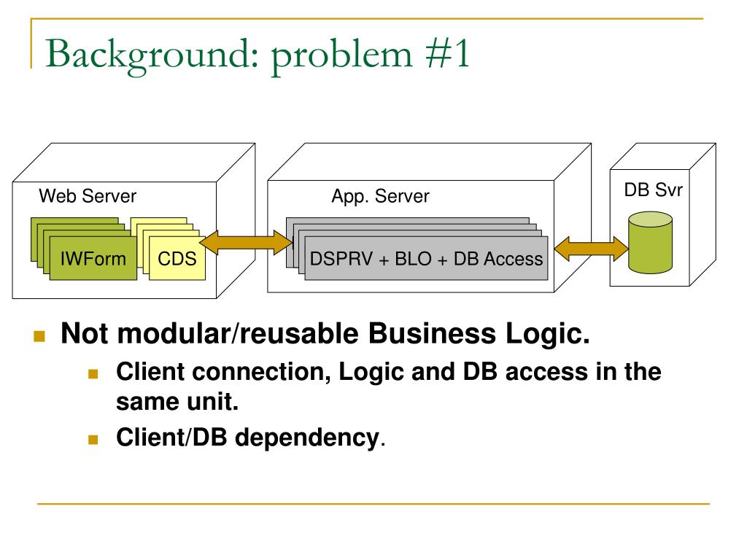Select the 'Client/DB dependency.' bullet text
This screenshot has width=747, height=560.
[x=251, y=437]
